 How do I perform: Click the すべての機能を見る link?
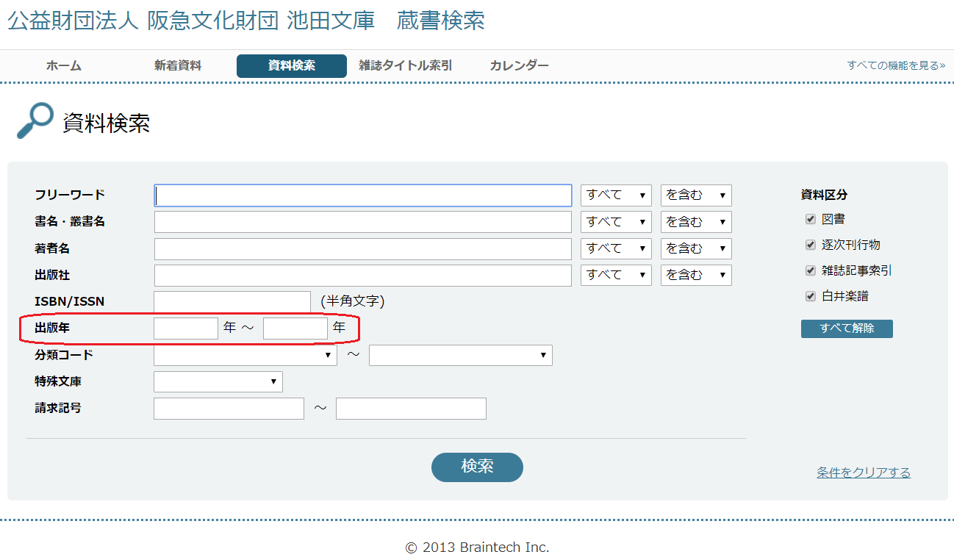(896, 65)
